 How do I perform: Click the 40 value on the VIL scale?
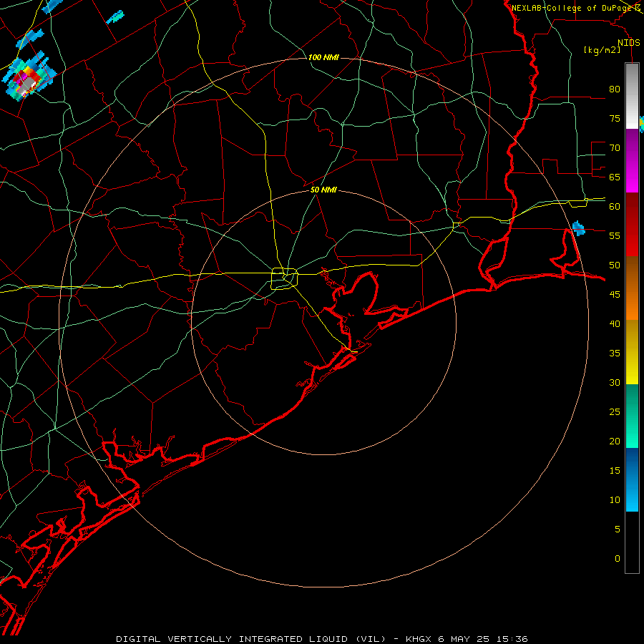(x=615, y=323)
